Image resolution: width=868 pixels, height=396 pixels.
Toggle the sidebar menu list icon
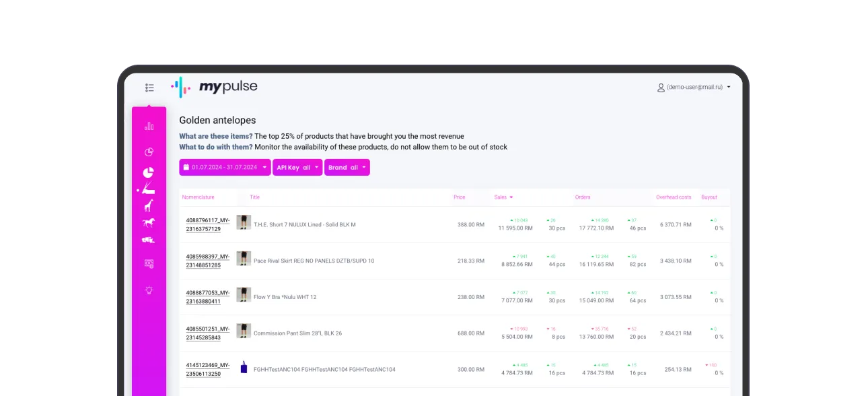(x=149, y=88)
